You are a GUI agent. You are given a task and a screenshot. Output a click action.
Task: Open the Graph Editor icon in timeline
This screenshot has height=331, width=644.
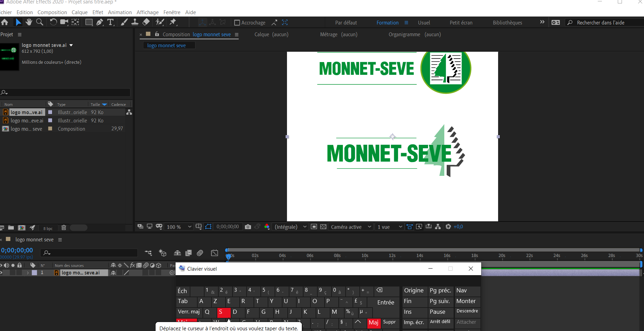pyautogui.click(x=214, y=253)
